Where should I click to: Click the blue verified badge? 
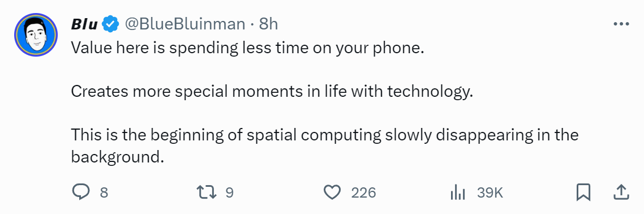(x=110, y=24)
